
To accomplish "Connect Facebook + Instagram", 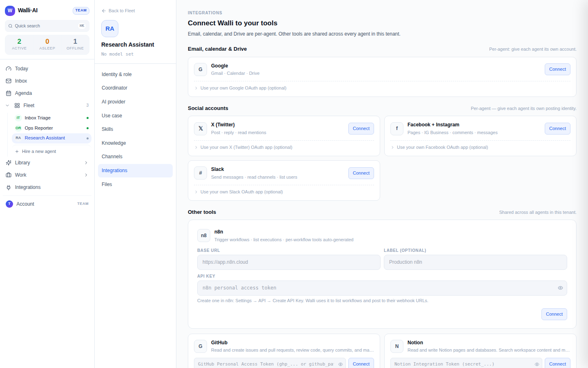I will [557, 128].
